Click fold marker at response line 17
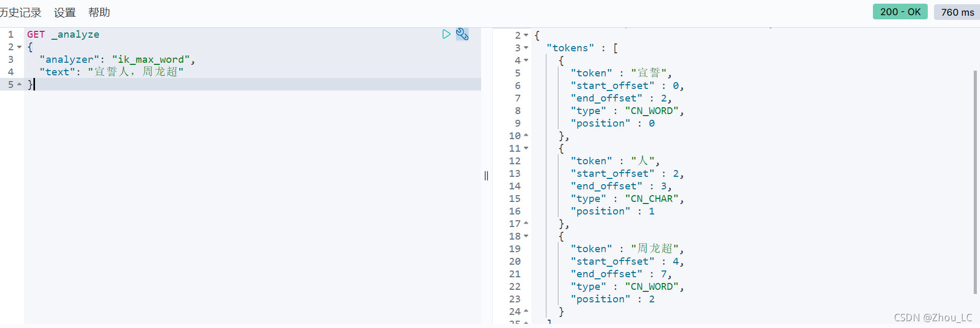The image size is (980, 328). coord(526,223)
